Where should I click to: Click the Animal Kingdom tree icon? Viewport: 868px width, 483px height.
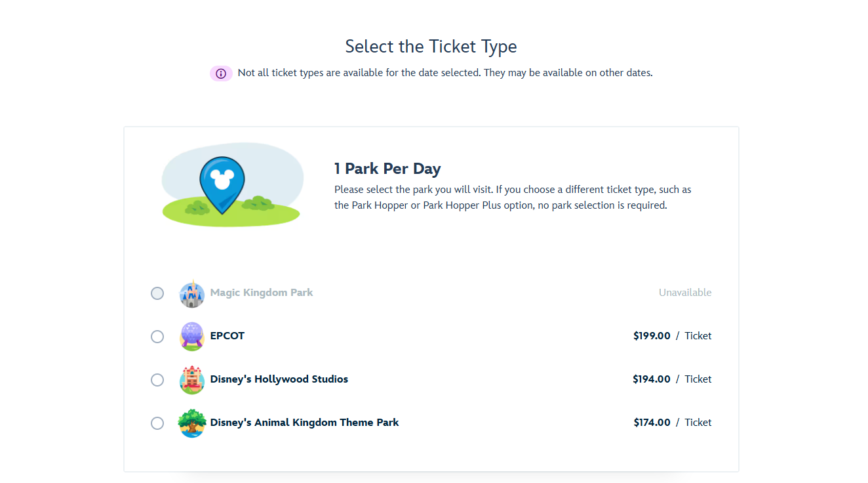point(191,423)
